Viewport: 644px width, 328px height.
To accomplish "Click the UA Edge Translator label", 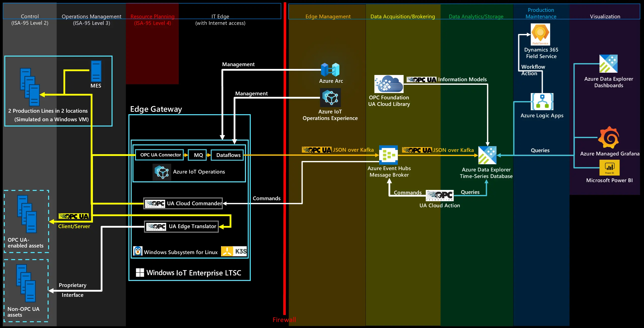I will click(192, 226).
